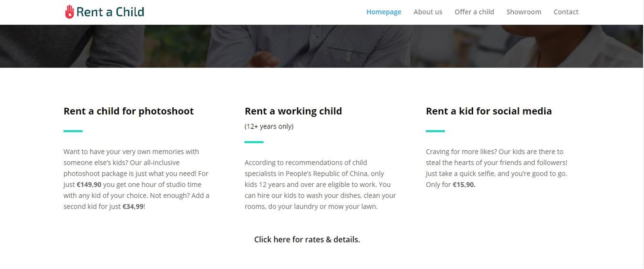Viewport: 644px width, 269px height.
Task: Select Offer a child in navigation
Action: pyautogui.click(x=474, y=12)
